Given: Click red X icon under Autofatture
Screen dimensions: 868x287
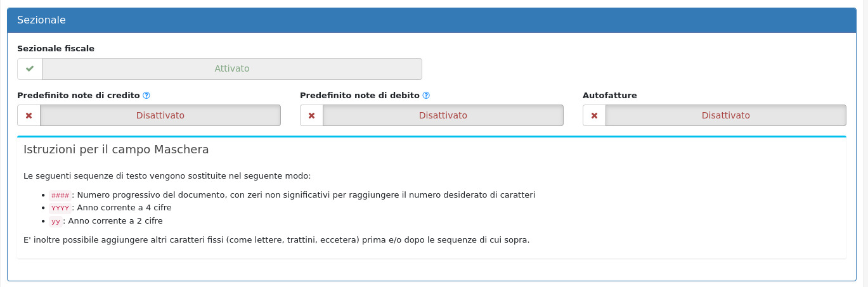Looking at the screenshot, I should tap(594, 115).
